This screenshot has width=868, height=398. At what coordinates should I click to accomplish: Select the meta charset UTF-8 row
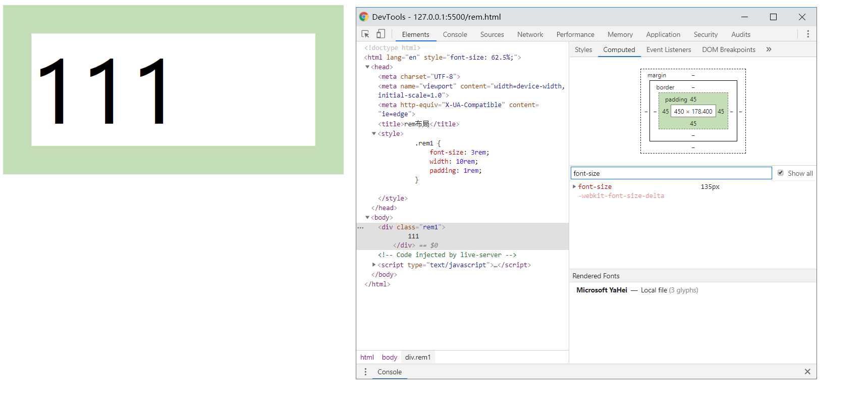tap(419, 77)
